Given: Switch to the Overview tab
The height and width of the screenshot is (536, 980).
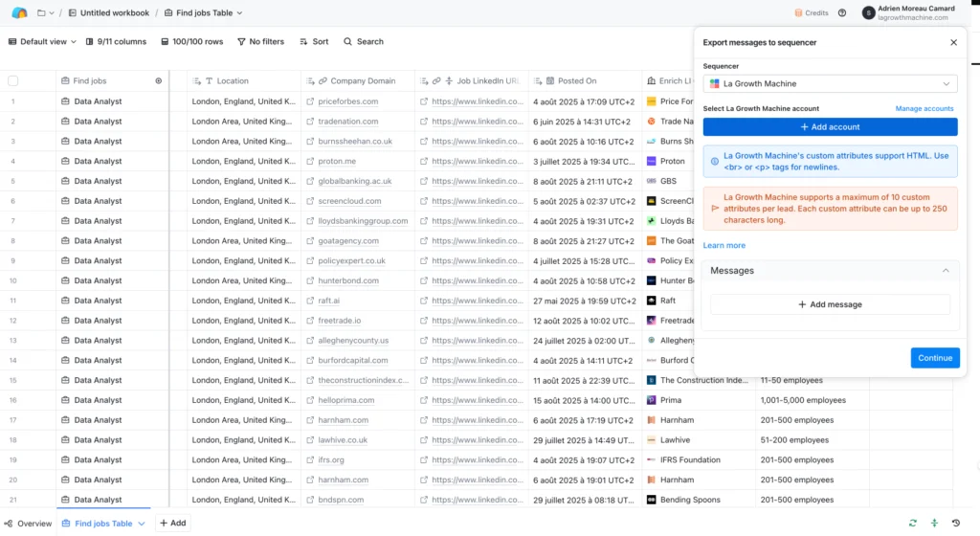Looking at the screenshot, I should click(x=28, y=524).
